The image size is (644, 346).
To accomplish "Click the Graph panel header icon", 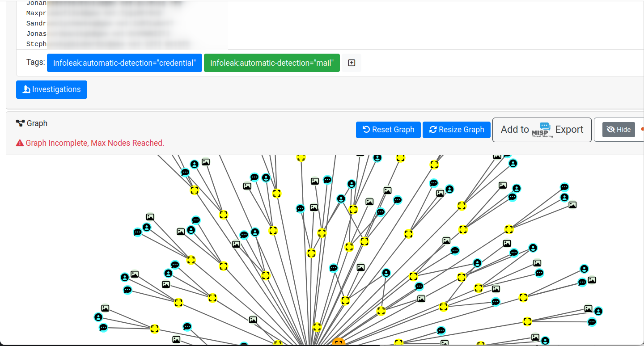I will pos(20,123).
